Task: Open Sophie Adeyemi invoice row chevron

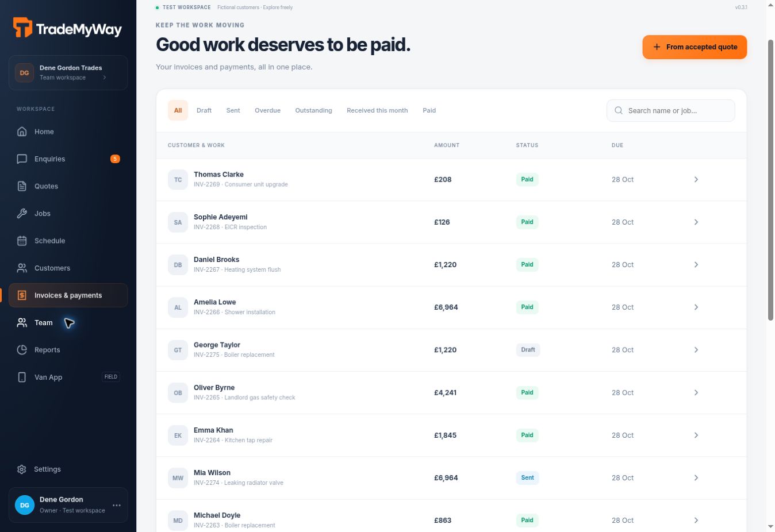Action: tap(696, 222)
